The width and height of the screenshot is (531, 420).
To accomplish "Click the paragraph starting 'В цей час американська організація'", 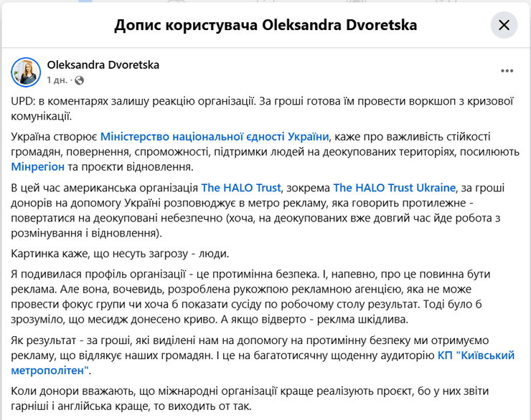I will [258, 210].
